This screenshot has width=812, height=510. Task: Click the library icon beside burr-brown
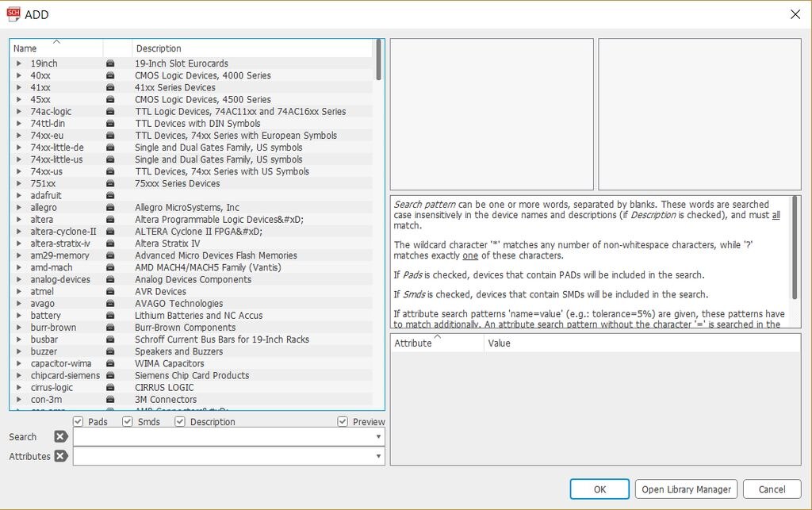109,328
